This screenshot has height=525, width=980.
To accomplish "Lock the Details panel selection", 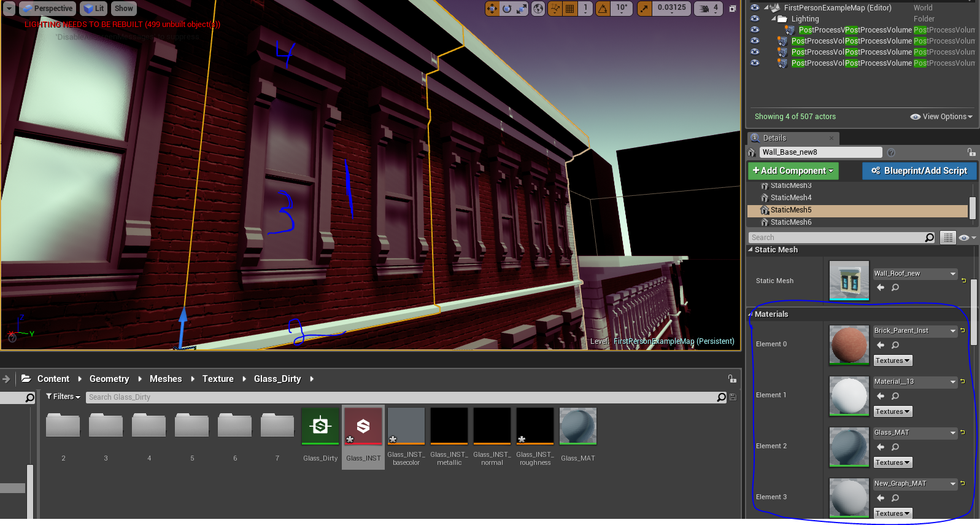I will (971, 152).
